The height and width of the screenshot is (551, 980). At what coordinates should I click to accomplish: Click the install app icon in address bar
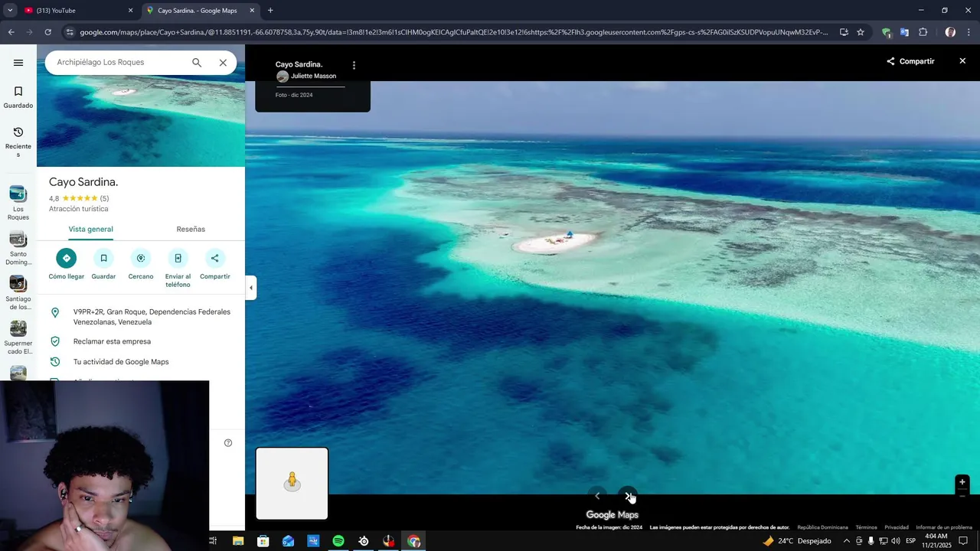[x=844, y=32]
